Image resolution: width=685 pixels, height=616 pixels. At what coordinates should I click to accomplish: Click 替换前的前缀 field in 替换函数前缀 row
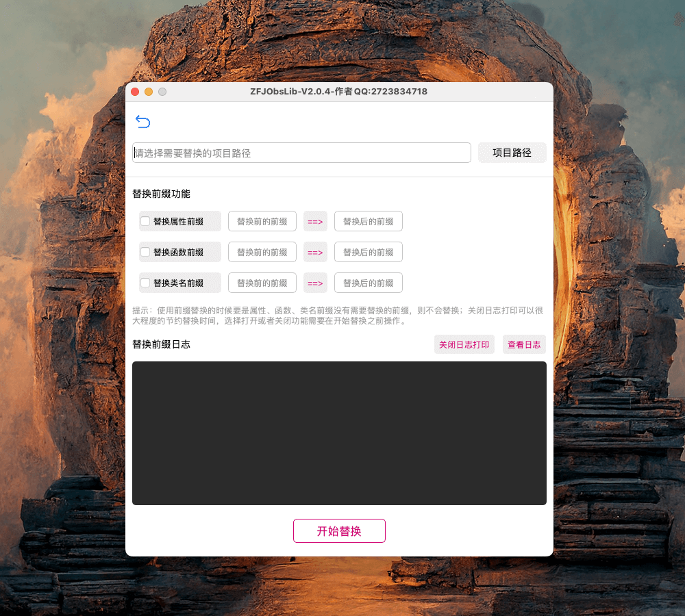tap(262, 252)
